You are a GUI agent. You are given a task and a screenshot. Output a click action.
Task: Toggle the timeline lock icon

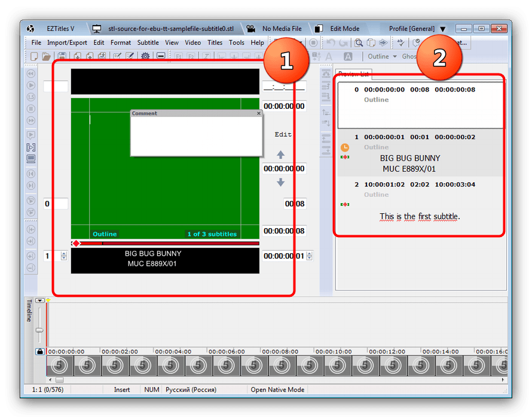[39, 352]
